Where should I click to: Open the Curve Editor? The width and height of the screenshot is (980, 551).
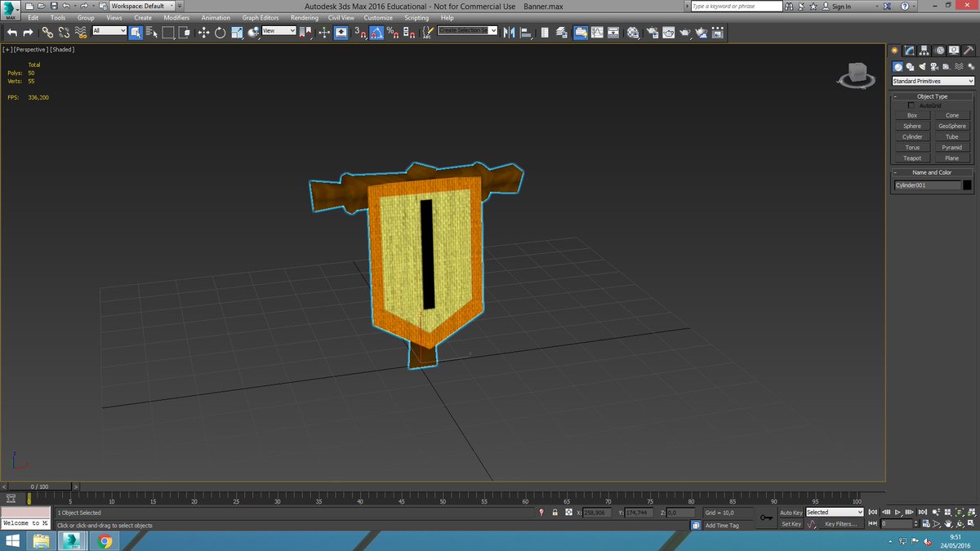(597, 33)
